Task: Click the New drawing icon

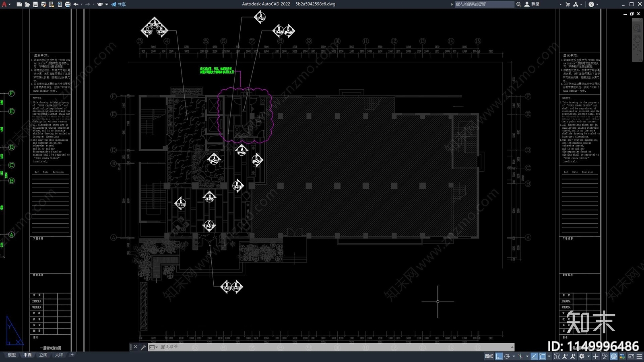Action: (x=19, y=4)
